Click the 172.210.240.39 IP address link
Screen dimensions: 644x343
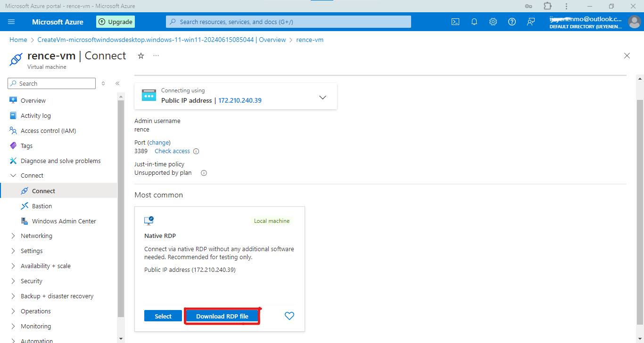pyautogui.click(x=240, y=100)
